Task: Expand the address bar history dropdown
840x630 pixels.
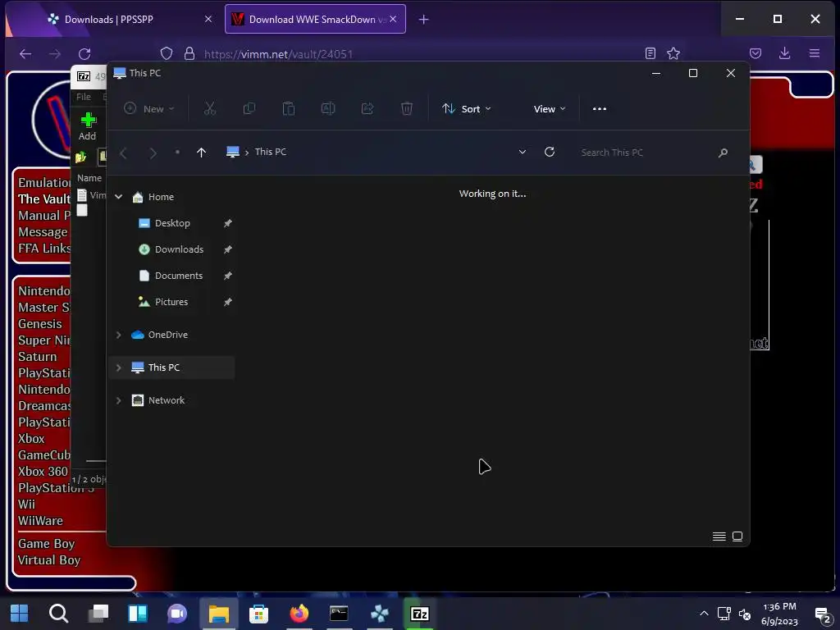Action: coord(523,152)
